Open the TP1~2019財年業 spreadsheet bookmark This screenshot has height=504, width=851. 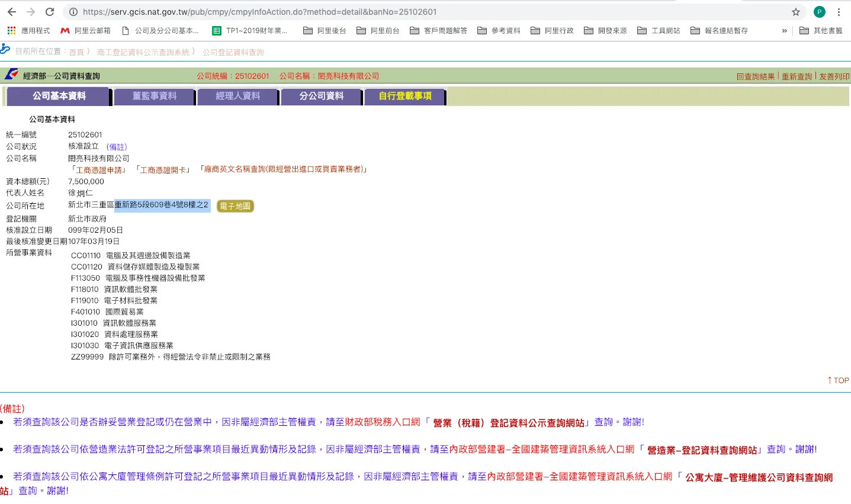249,31
